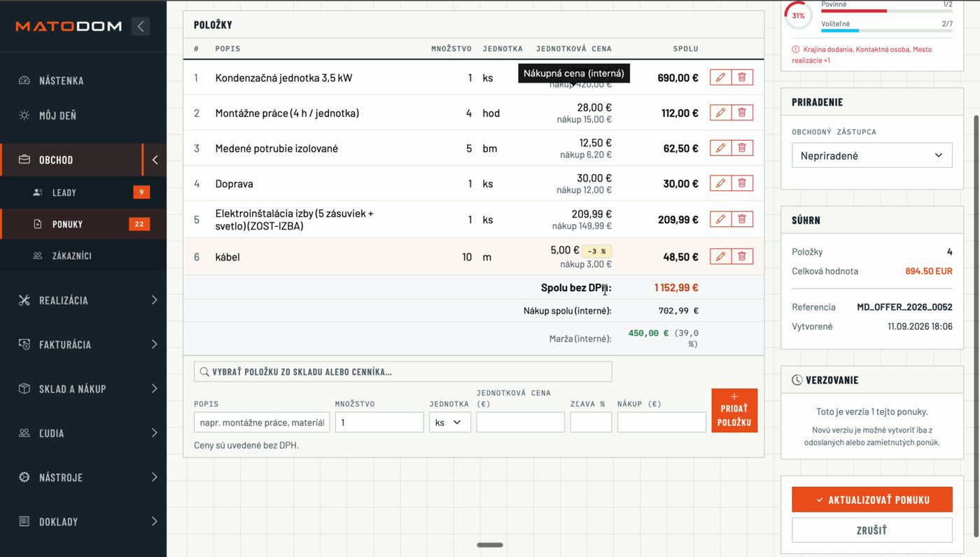Expand the Ľudia menu section
Viewport: 980px width, 557px height.
tap(154, 433)
